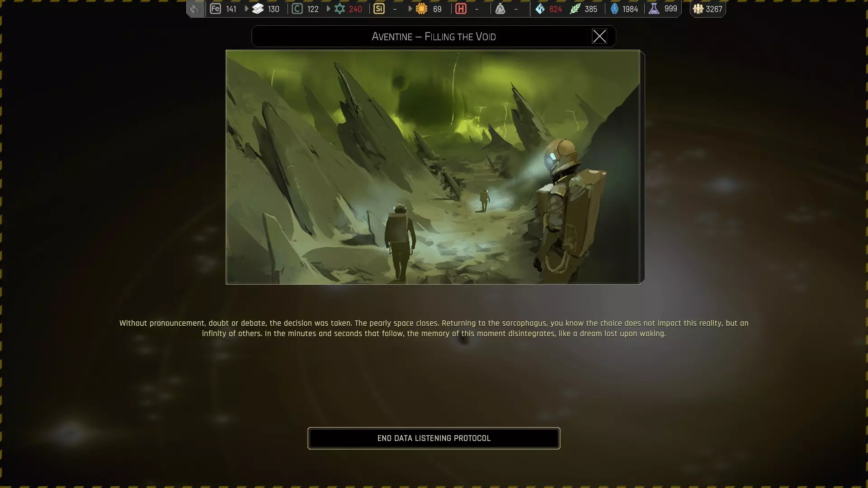Click the green gear polymer icon
Screen dimensions: 868x488
340,9
